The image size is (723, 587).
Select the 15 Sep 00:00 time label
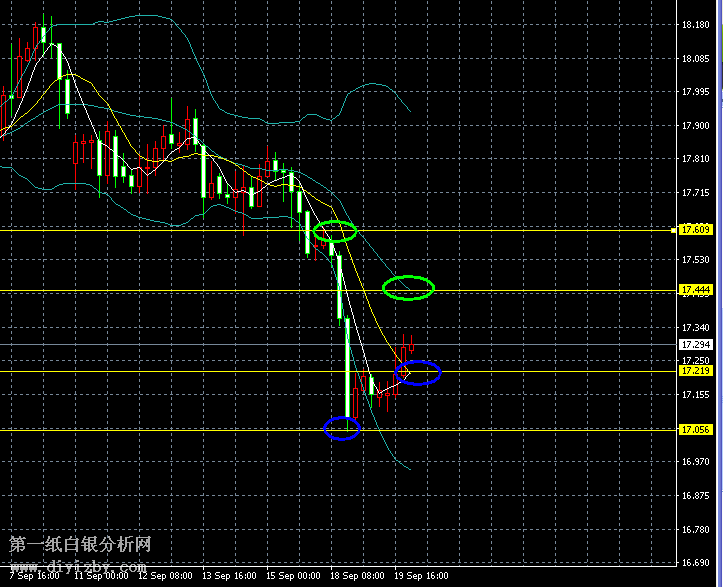point(295,577)
